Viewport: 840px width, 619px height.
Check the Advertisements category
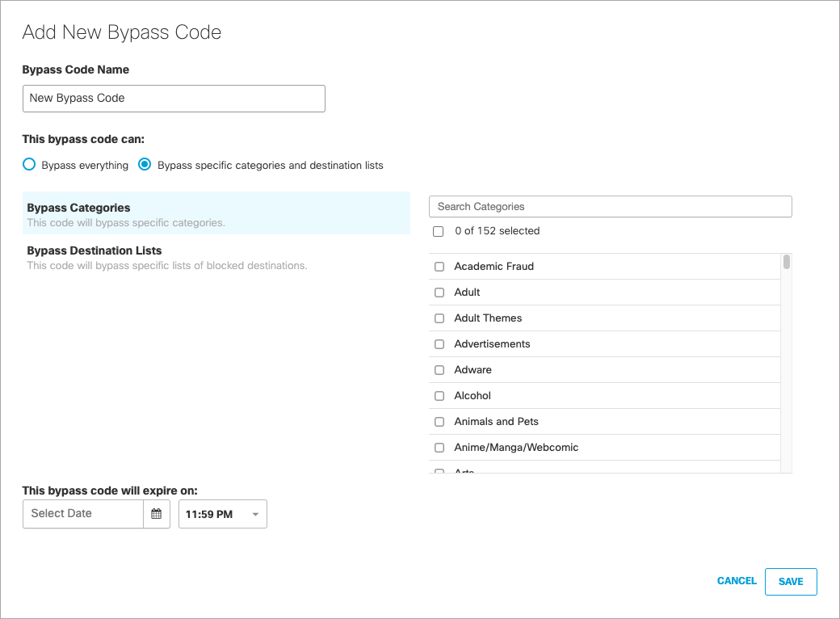[439, 344]
